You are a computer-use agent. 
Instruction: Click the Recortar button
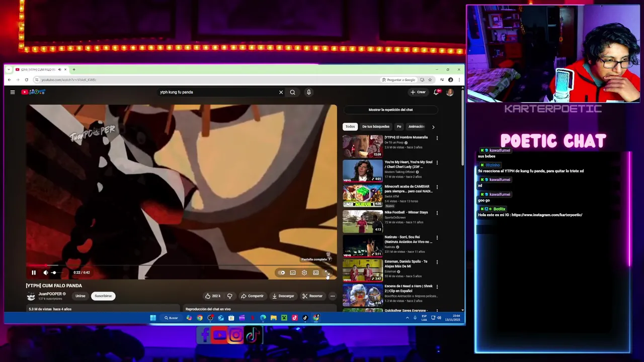coord(312,296)
